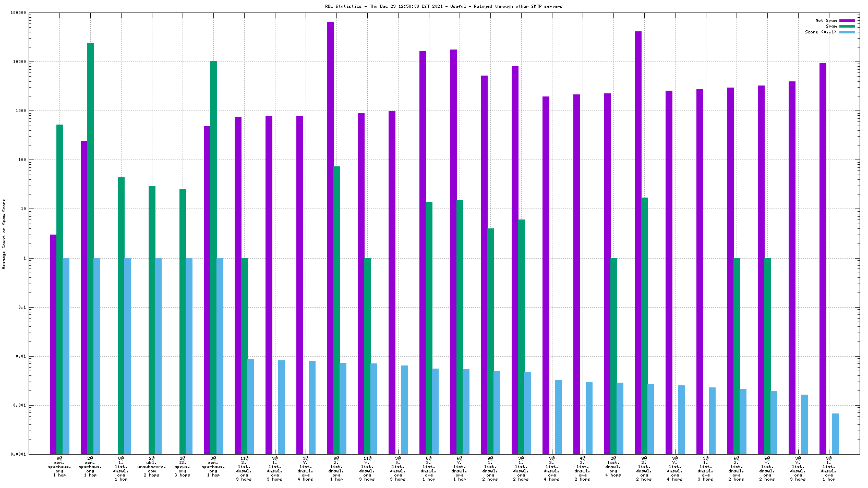
Task: Click the shortest blue Score bar at far right
Action: (835, 433)
